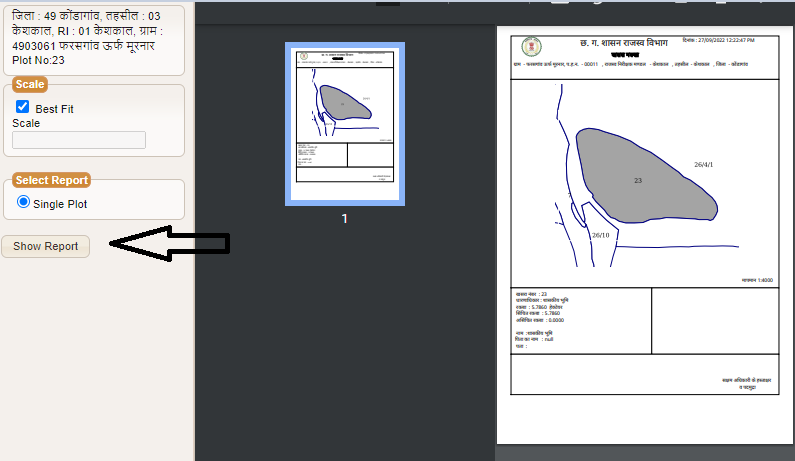The height and width of the screenshot is (461, 795).
Task: Open the page 1 thumbnail preview
Action: (344, 124)
